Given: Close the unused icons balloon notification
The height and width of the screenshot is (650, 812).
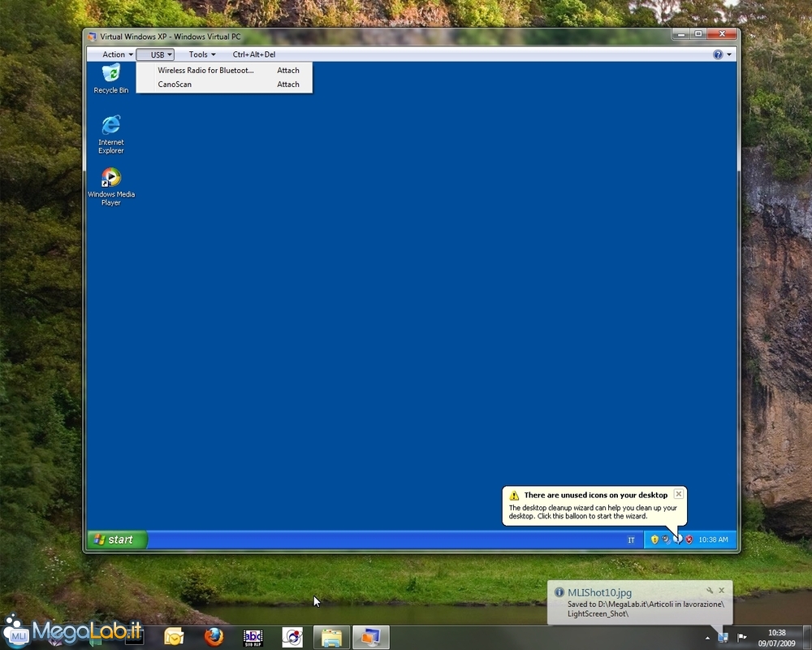Looking at the screenshot, I should point(679,494).
